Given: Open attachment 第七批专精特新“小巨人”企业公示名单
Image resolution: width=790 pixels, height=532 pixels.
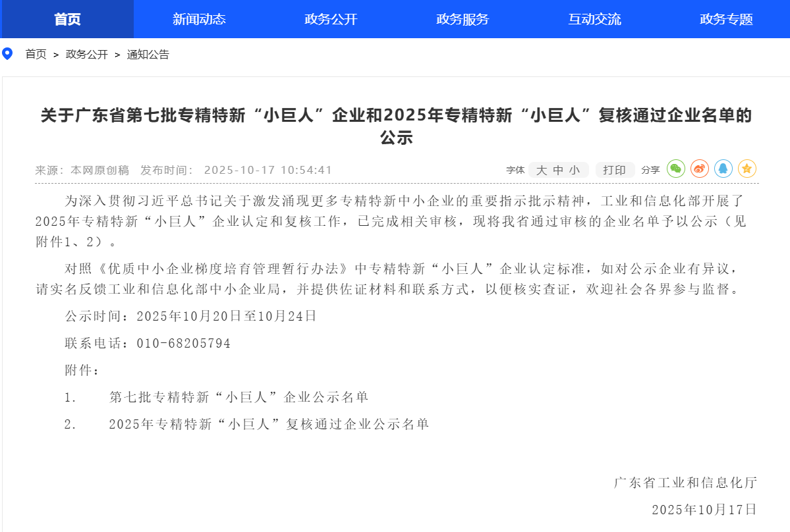Looking at the screenshot, I should 239,397.
